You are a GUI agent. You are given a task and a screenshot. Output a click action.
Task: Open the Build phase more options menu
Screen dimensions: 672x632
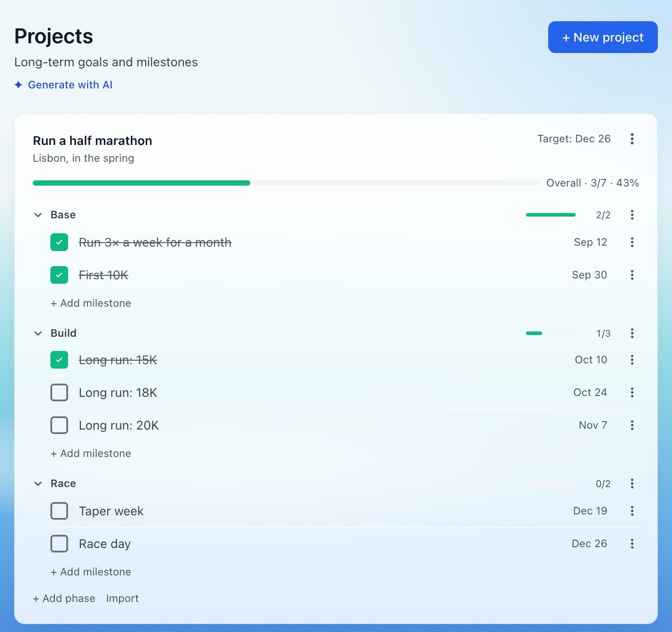coord(632,333)
